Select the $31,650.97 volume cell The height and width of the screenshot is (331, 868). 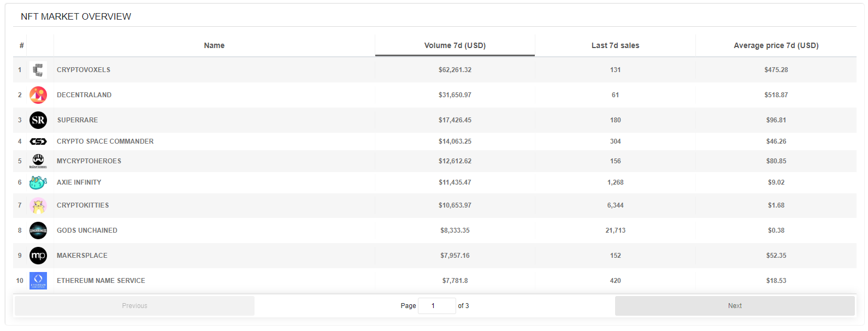455,95
